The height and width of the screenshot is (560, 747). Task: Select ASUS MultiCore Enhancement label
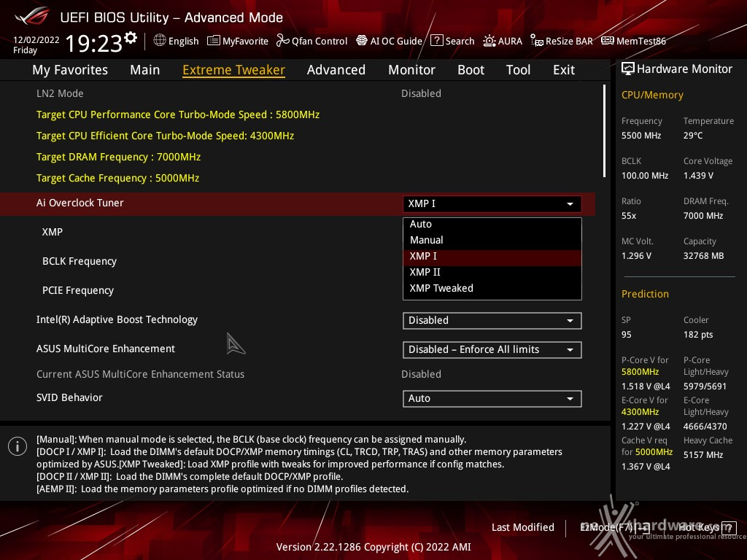[x=106, y=349]
